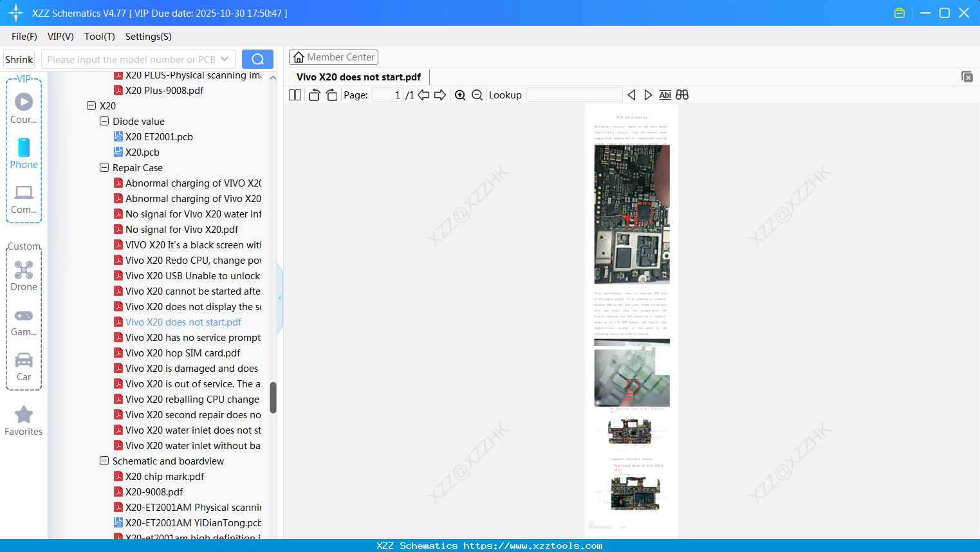Rotate page counterclockwise
The height and width of the screenshot is (552, 980).
[315, 95]
